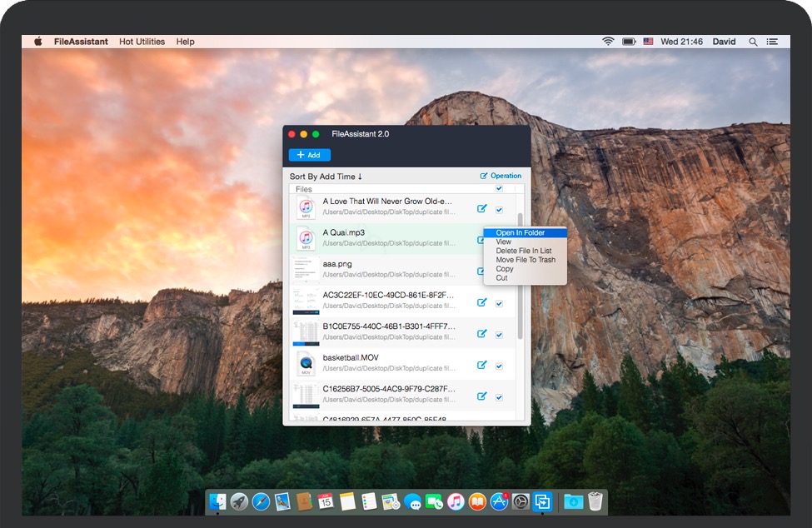Click edit icon for A Love That Will Never Grow Old
Viewport: 812px width, 528px height.
click(481, 209)
